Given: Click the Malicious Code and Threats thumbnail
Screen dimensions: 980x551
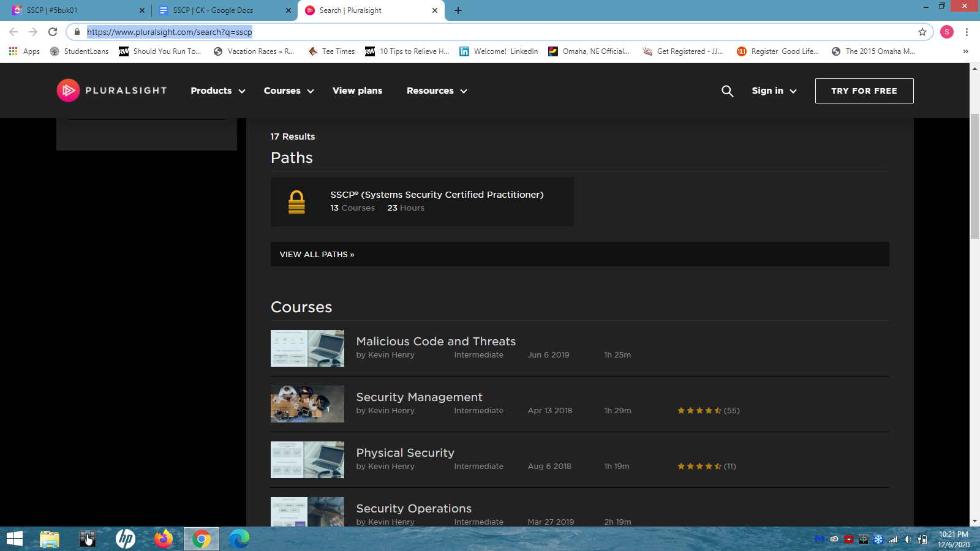Looking at the screenshot, I should pos(307,348).
